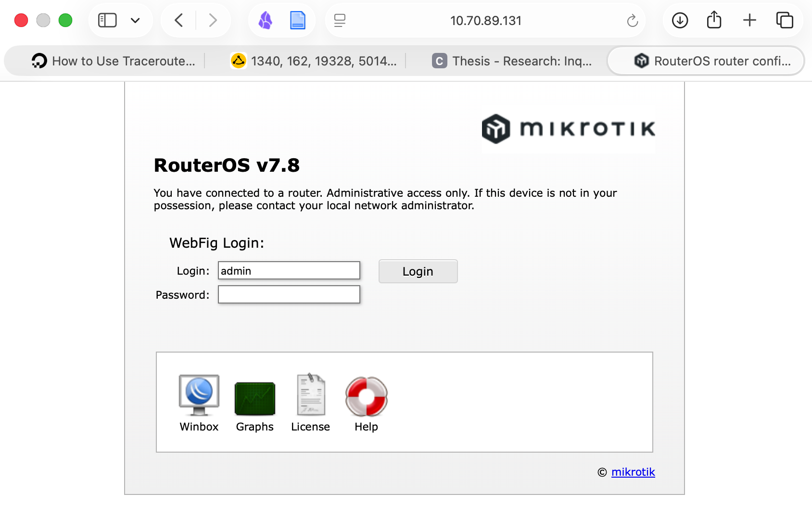Go forward to the next page
Image resolution: width=812 pixels, height=506 pixels.
[213, 20]
